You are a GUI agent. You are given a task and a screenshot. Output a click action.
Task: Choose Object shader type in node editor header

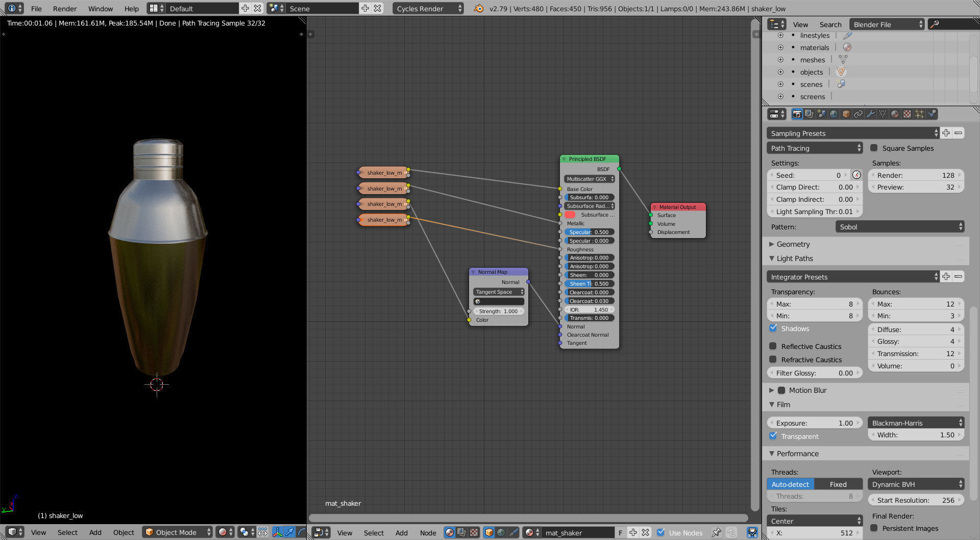coord(489,532)
